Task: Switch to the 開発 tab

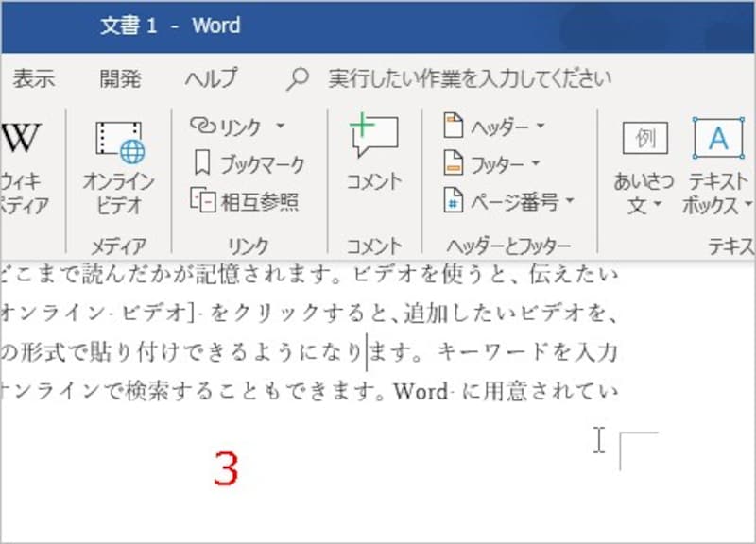Action: (121, 78)
